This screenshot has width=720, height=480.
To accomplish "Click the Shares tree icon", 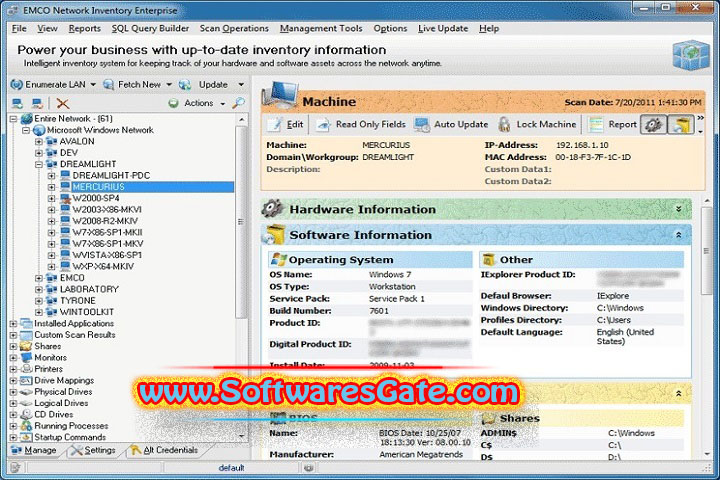I will coord(26,346).
